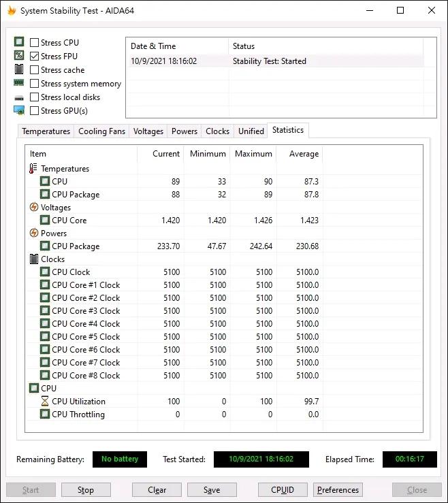Click the CPU Core #4 Clock icon

pos(45,324)
